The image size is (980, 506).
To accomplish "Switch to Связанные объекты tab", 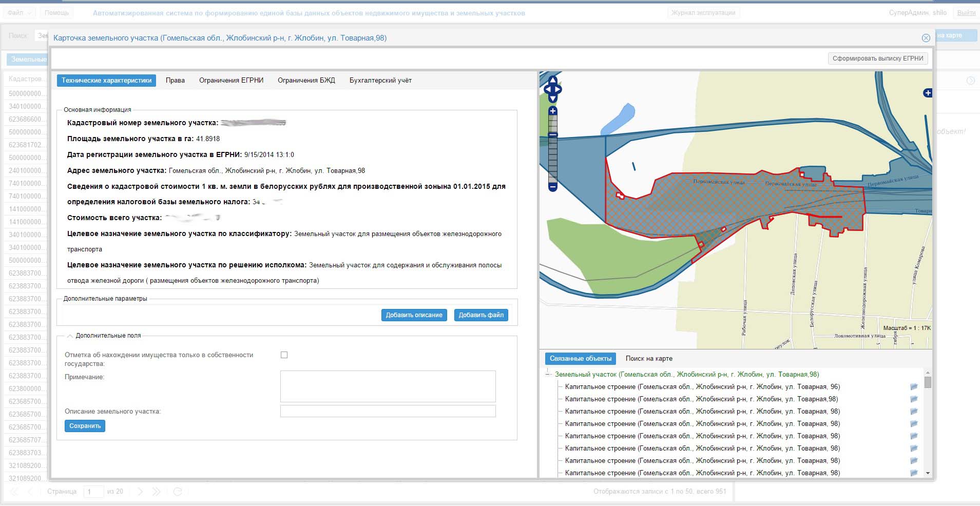I will click(x=581, y=358).
